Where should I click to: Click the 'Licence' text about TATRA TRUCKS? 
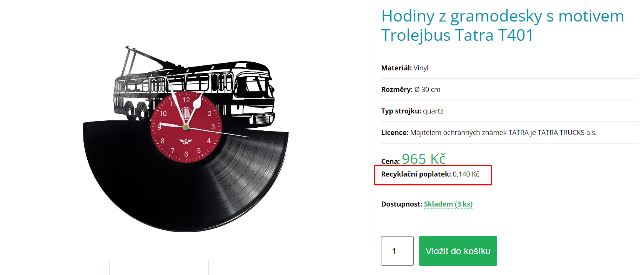(489, 133)
